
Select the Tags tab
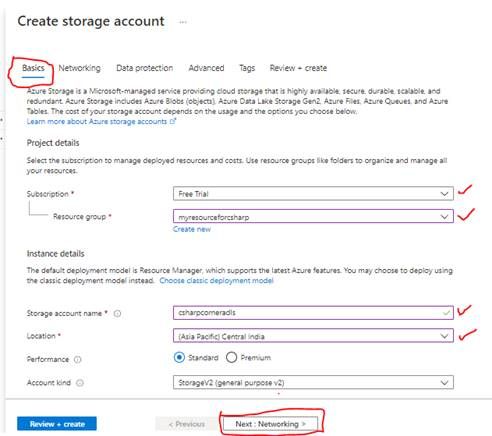tap(247, 68)
